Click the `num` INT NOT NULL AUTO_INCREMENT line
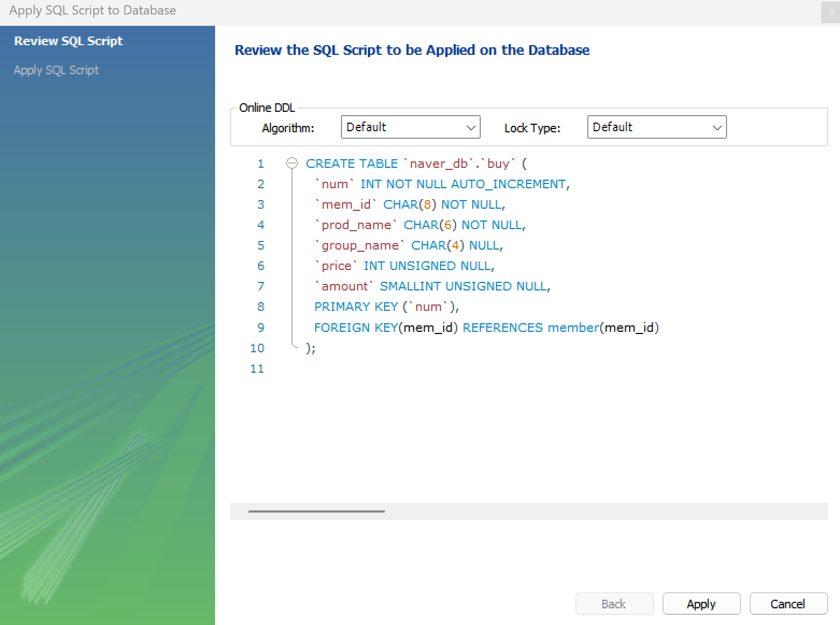Screen dimensions: 840x625 (442, 184)
